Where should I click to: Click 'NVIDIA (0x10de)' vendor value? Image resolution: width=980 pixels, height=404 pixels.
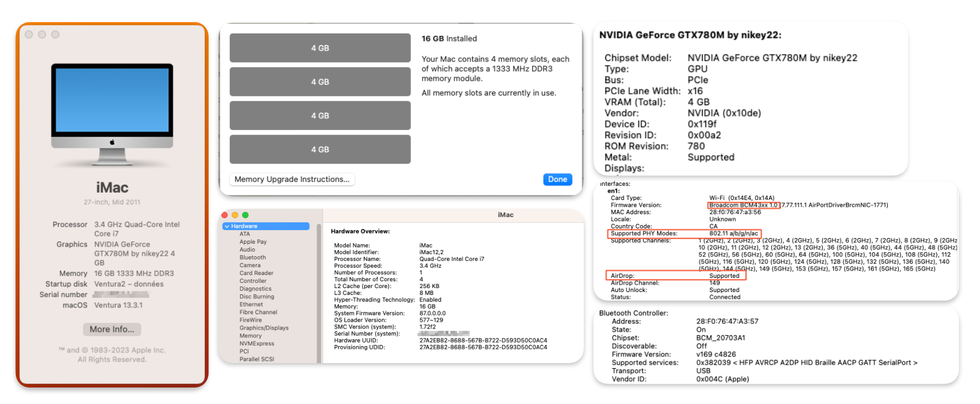pyautogui.click(x=724, y=113)
